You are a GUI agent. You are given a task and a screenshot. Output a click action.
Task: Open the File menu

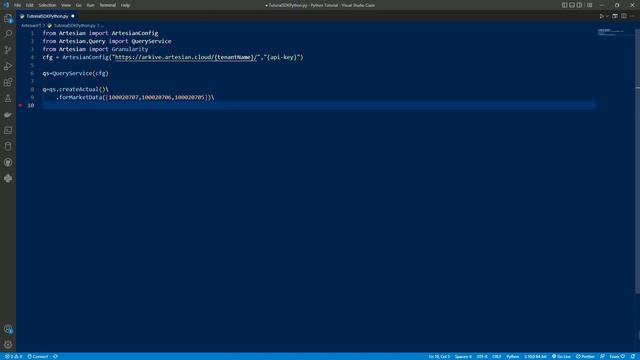click(18, 5)
